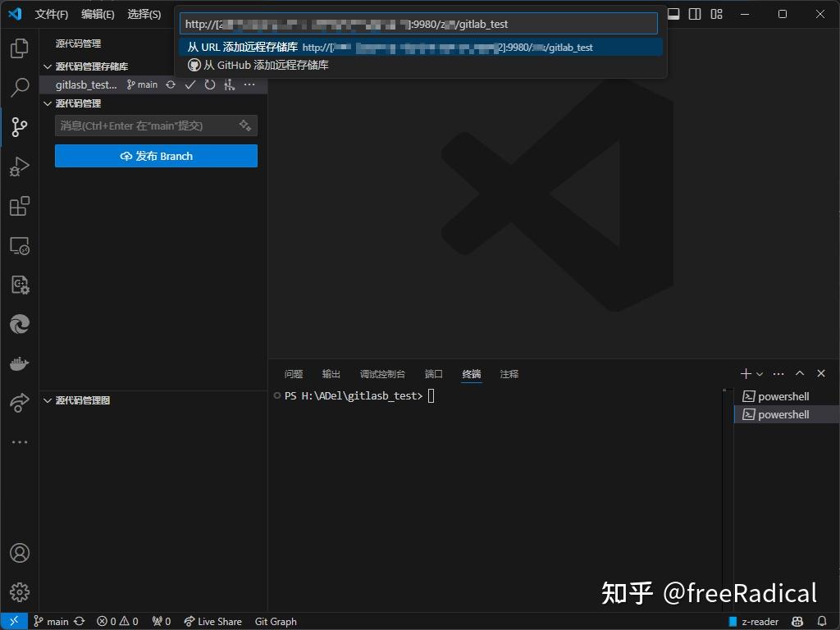Collapse the 源代码管理存储库 section

point(48,66)
